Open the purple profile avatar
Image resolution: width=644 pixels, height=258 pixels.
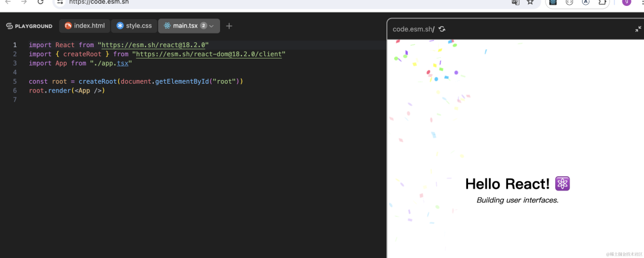point(627,2)
